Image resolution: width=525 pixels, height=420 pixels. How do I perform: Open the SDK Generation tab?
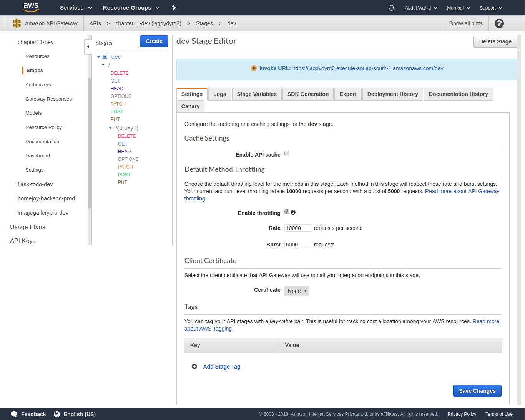point(308,94)
